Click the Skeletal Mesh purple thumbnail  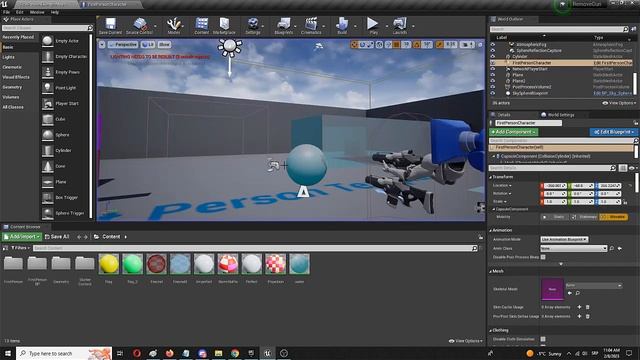pyautogui.click(x=552, y=289)
